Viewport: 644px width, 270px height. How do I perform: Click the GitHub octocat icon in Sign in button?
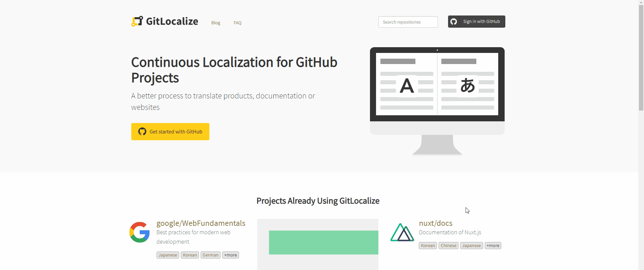454,22
